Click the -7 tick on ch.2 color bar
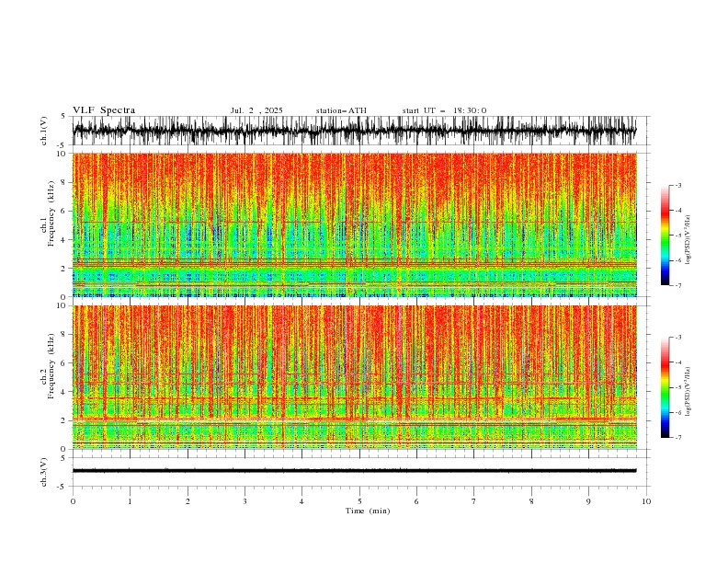Screen dimensions: 728x563 pos(677,437)
